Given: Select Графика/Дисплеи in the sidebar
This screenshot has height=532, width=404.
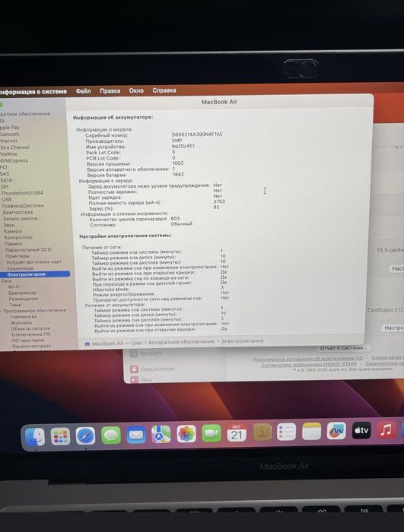Looking at the screenshot, I should pos(23,206).
